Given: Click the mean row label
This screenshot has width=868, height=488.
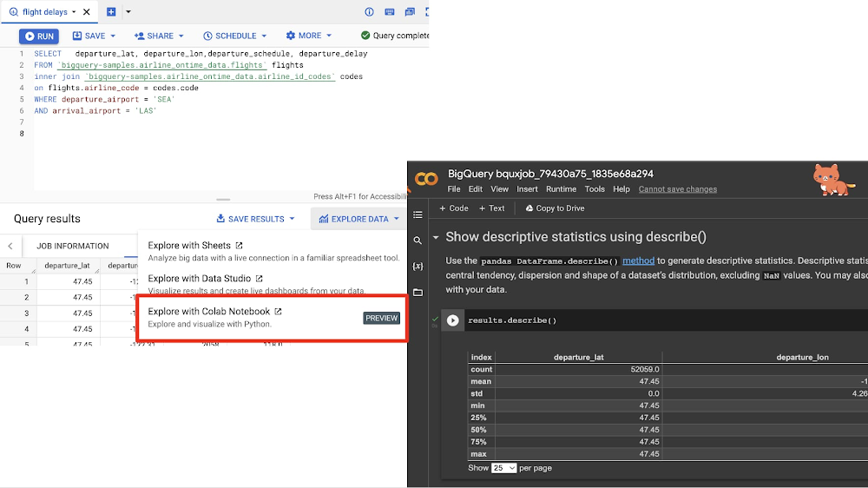Looking at the screenshot, I should (x=481, y=381).
